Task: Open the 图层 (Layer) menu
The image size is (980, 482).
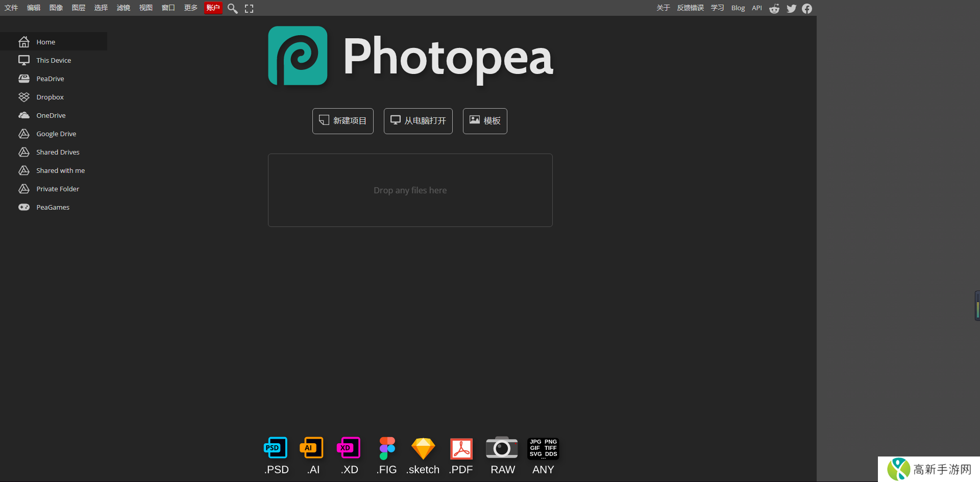Action: coord(79,8)
